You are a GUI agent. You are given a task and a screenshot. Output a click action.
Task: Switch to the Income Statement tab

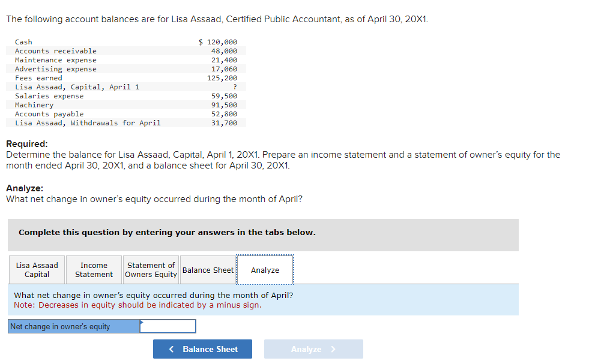click(93, 269)
